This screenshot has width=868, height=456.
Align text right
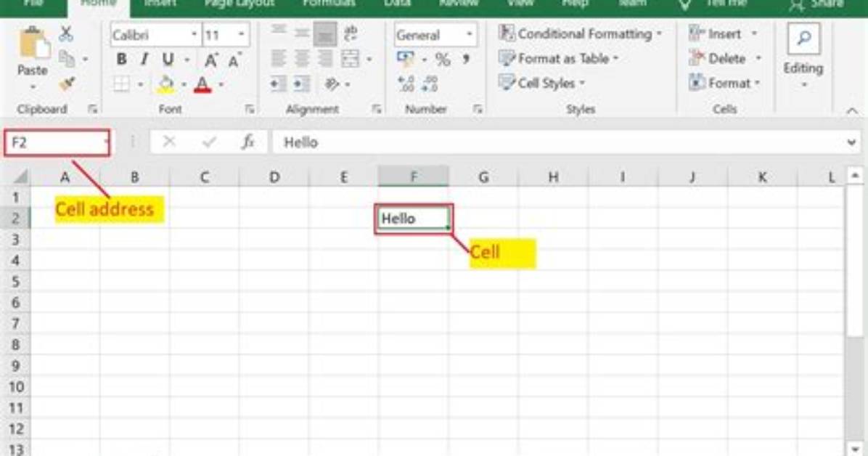pos(325,58)
